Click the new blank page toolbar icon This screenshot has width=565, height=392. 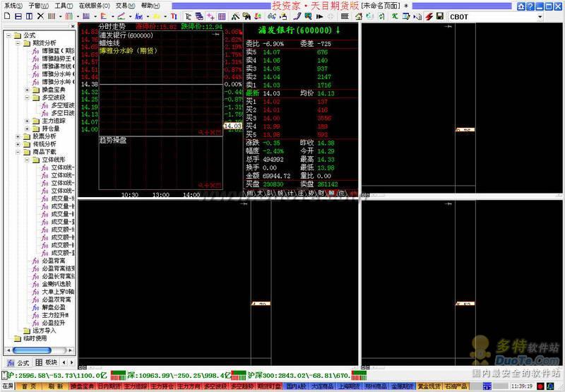coord(7,16)
